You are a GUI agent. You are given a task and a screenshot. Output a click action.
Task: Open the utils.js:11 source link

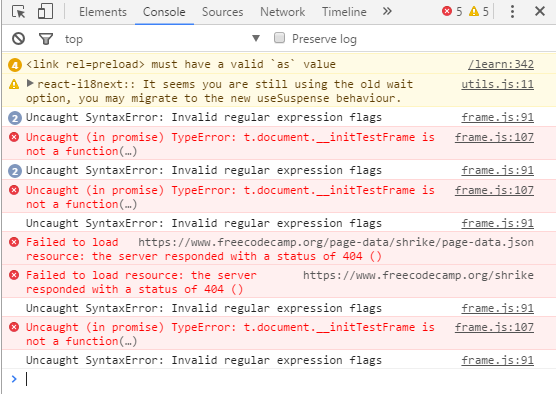coord(497,84)
